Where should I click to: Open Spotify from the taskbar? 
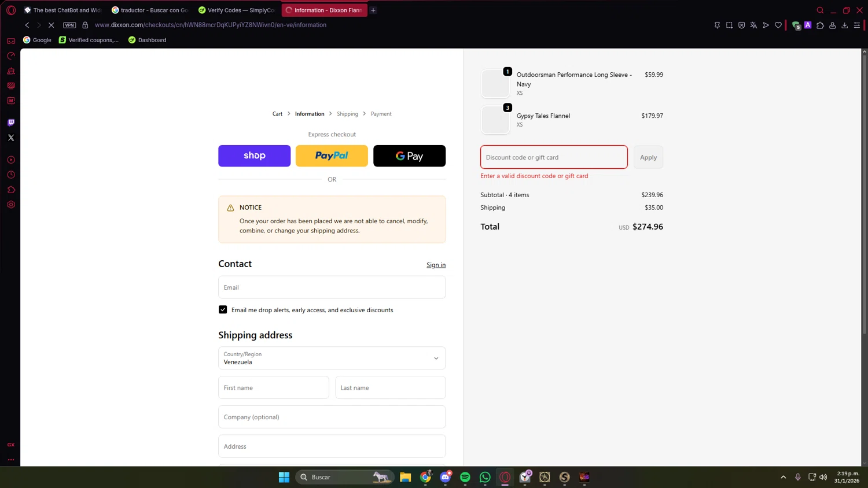coord(465,477)
